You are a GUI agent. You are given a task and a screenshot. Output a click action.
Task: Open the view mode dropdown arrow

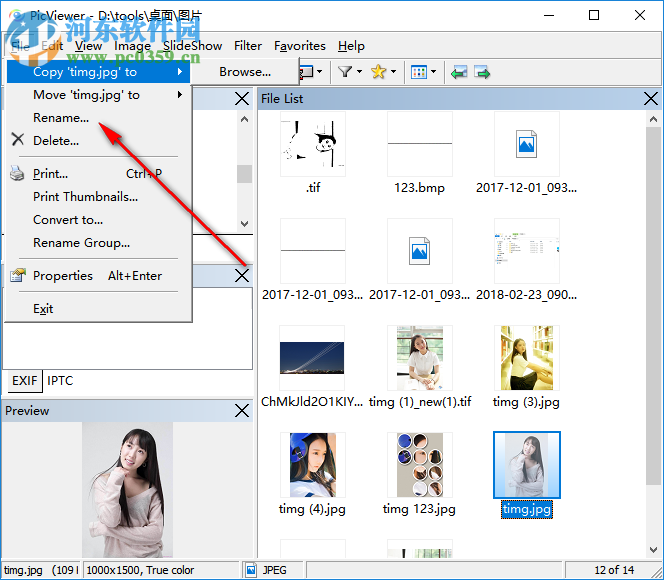434,72
